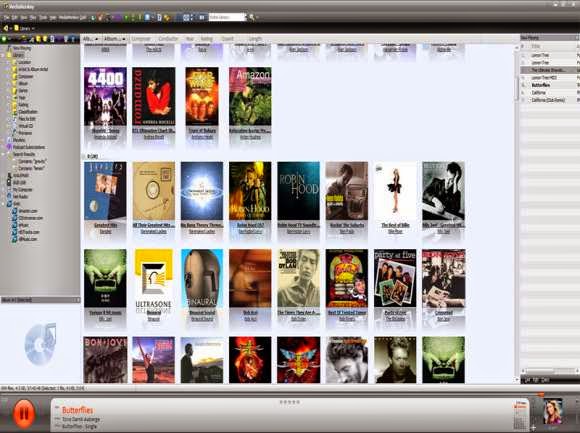Open the Tools menu

point(43,17)
